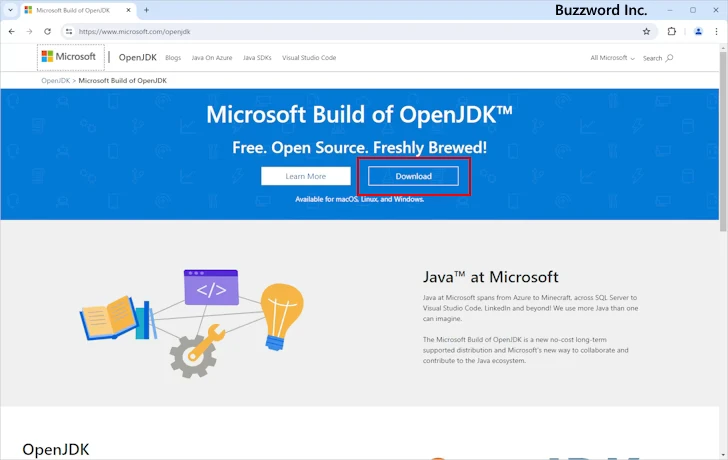Bookmark this page with the star icon
The height and width of the screenshot is (460, 728).
click(646, 32)
